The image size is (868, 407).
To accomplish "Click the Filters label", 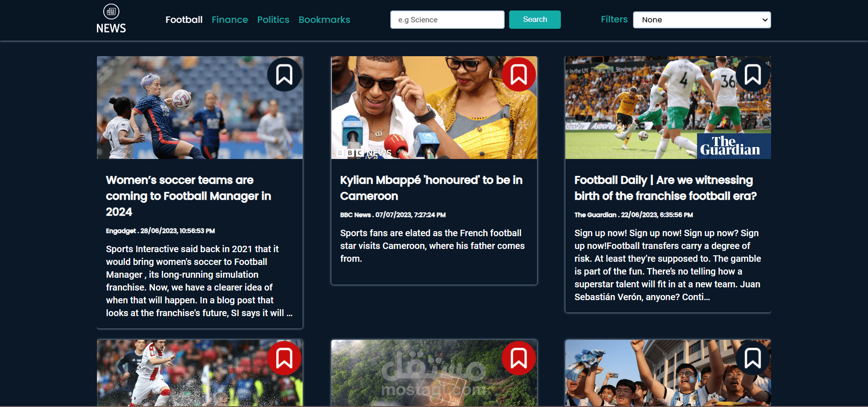I will click(614, 19).
